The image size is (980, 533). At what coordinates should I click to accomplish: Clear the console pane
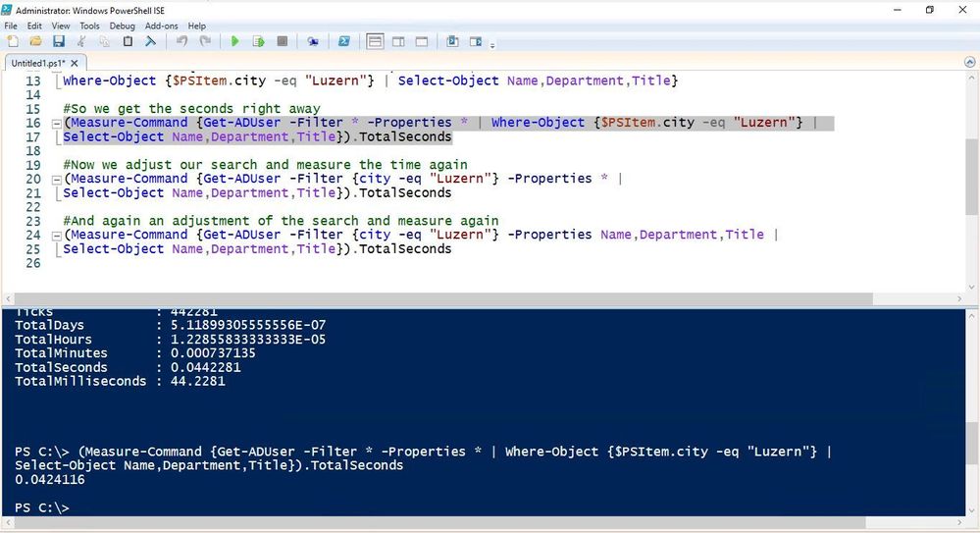[151, 42]
